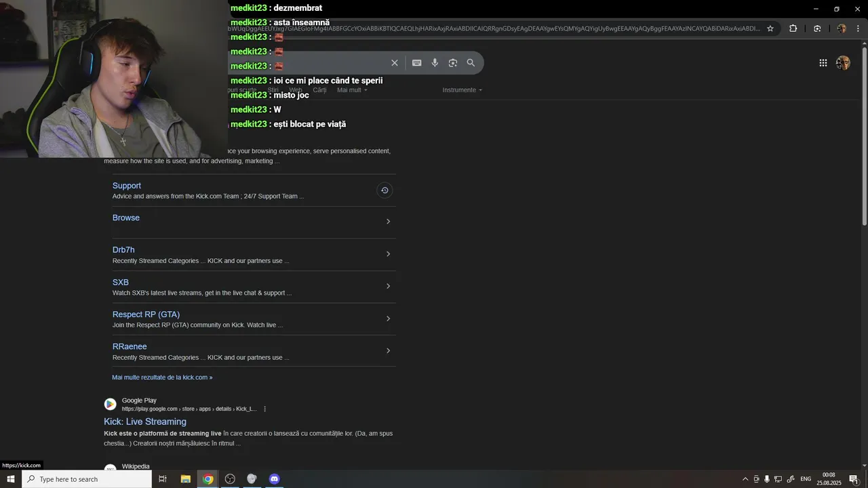Image resolution: width=868 pixels, height=488 pixels.
Task: Open the Windows Start menu
Action: click(x=11, y=479)
